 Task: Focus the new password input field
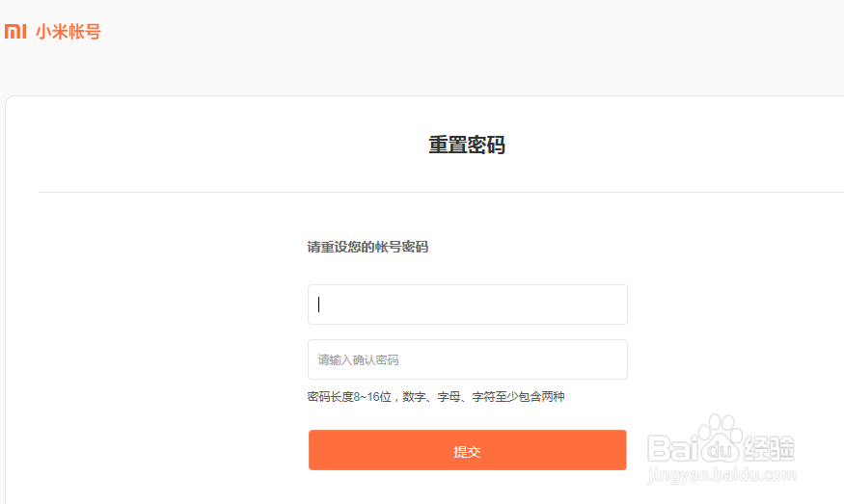coord(467,305)
